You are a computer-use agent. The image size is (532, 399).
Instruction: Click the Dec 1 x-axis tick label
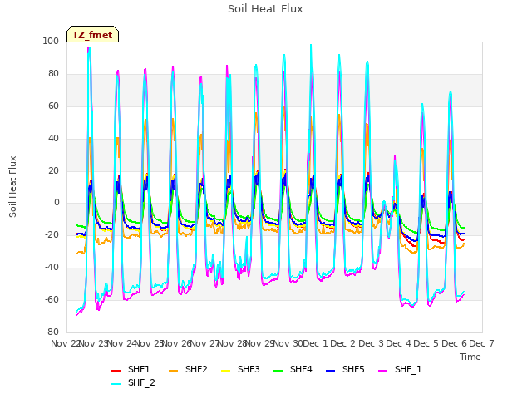click(316, 343)
